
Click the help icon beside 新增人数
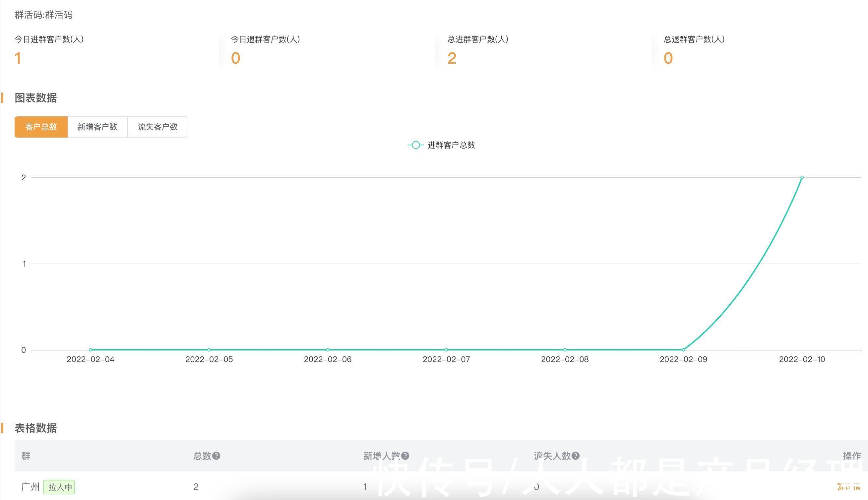point(405,456)
